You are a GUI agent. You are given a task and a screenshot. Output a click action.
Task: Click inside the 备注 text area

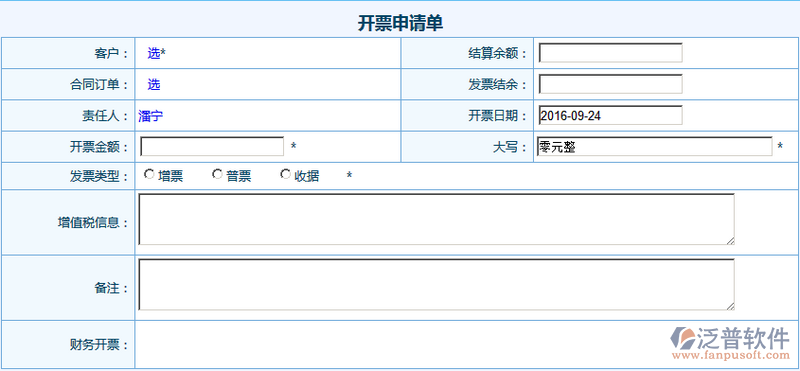click(437, 285)
